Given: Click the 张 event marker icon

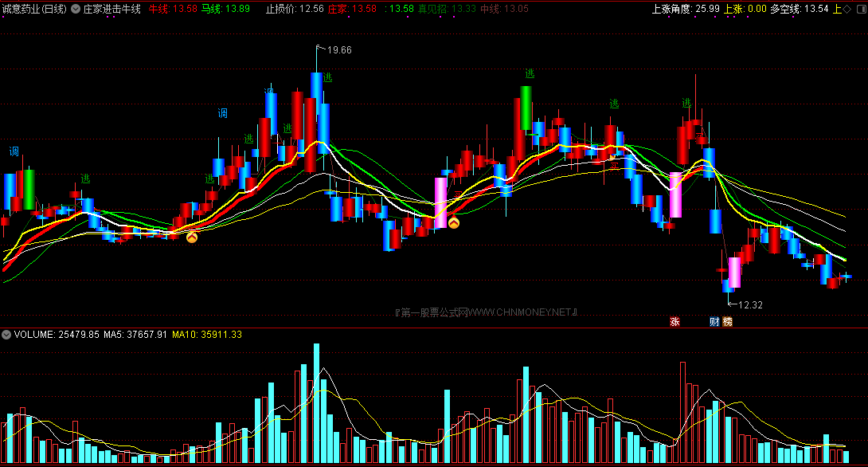Looking at the screenshot, I should pyautogui.click(x=674, y=321).
